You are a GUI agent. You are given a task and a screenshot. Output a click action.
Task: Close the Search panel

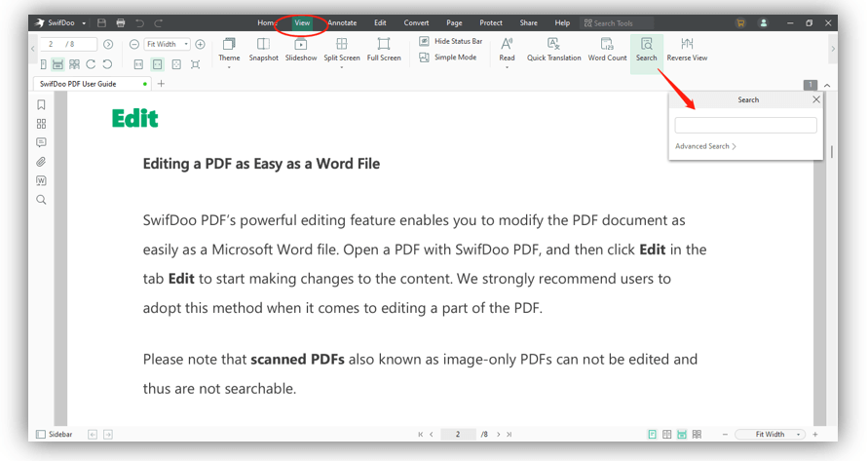click(816, 99)
